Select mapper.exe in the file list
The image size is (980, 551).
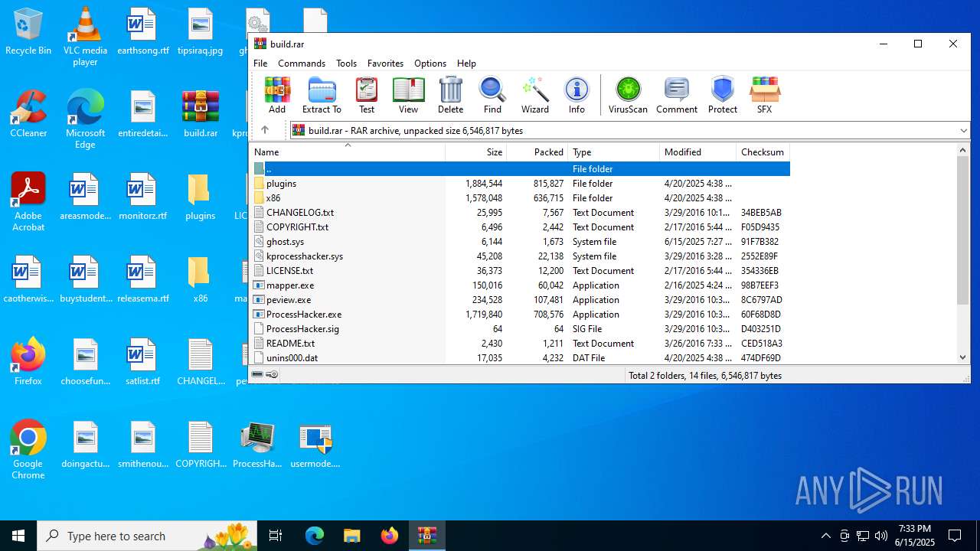tap(521, 285)
